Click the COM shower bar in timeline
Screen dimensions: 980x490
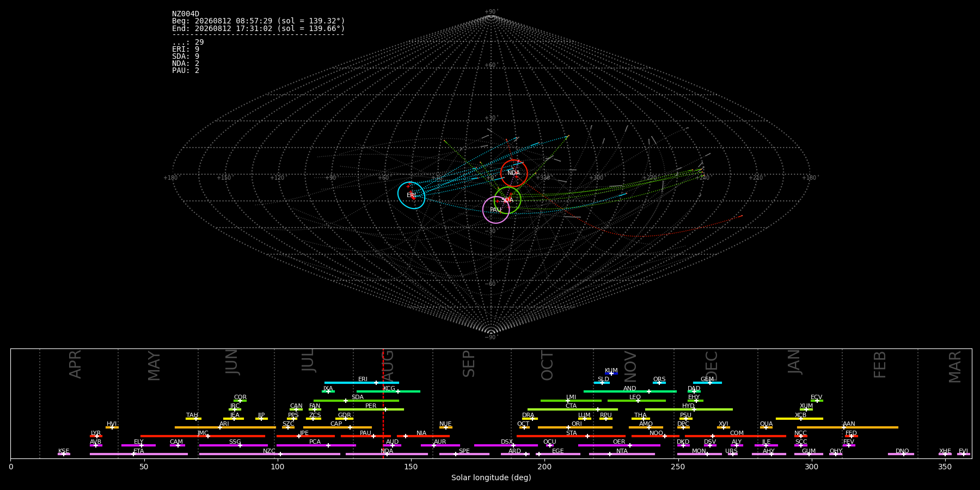735,436
